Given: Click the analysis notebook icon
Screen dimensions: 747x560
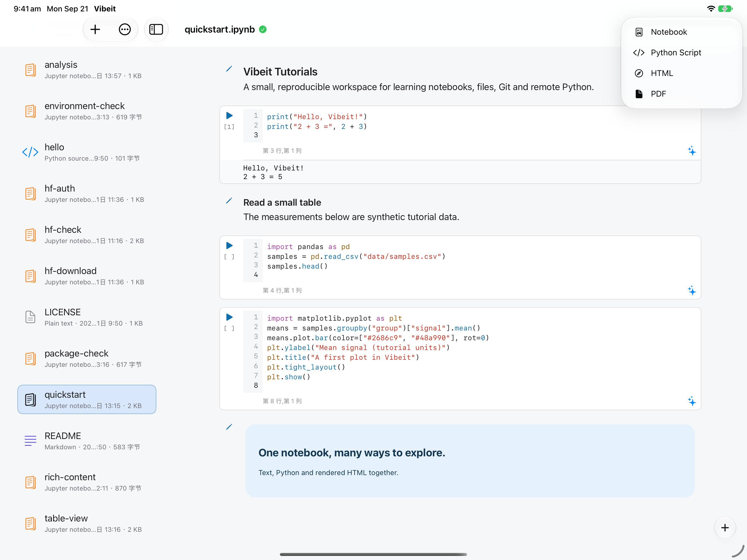Looking at the screenshot, I should 30,70.
